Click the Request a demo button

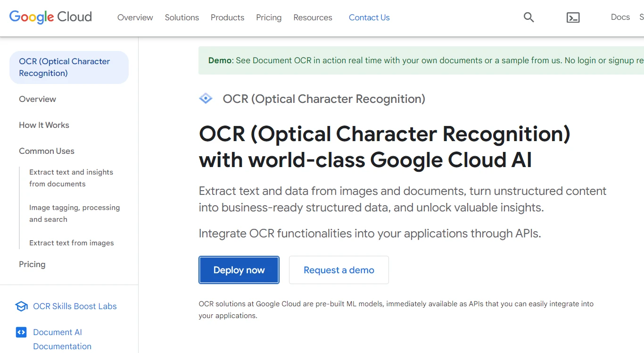pos(339,270)
